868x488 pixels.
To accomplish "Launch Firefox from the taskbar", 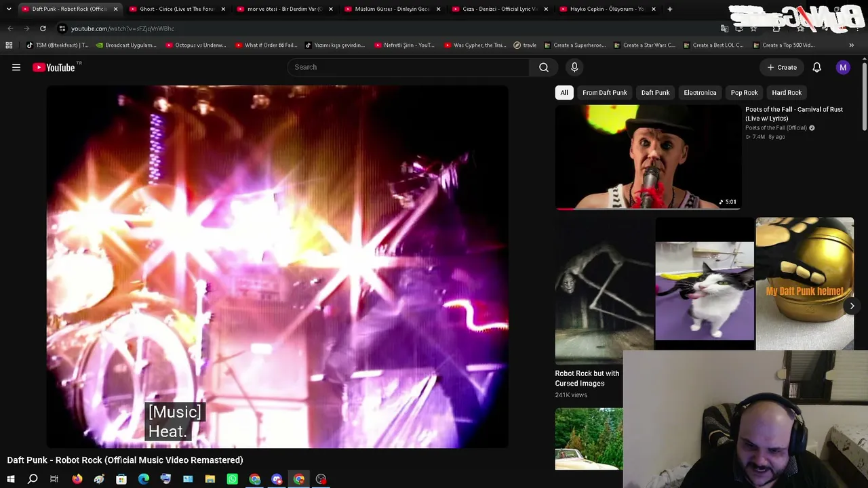I will click(x=77, y=479).
